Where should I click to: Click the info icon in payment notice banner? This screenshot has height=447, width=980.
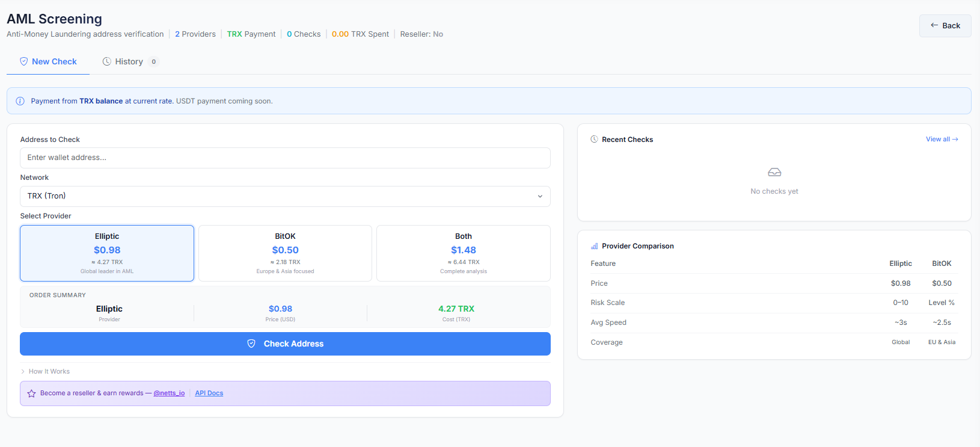pyautogui.click(x=20, y=101)
